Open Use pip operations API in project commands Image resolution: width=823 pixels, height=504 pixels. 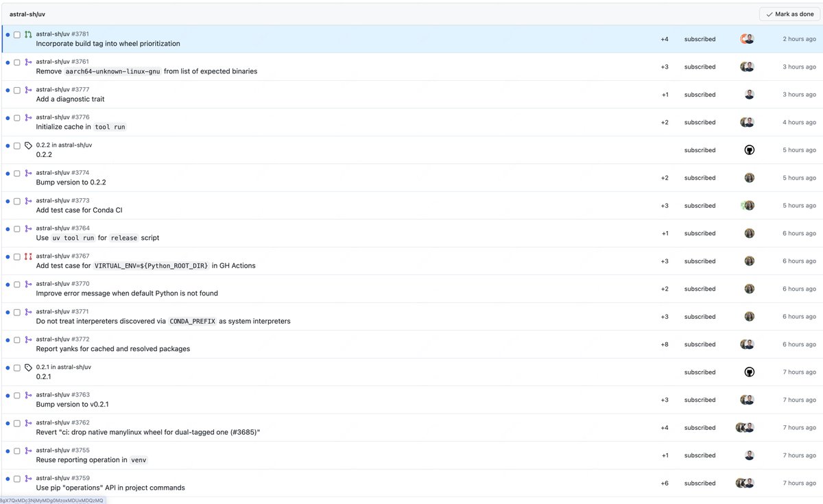click(x=110, y=488)
